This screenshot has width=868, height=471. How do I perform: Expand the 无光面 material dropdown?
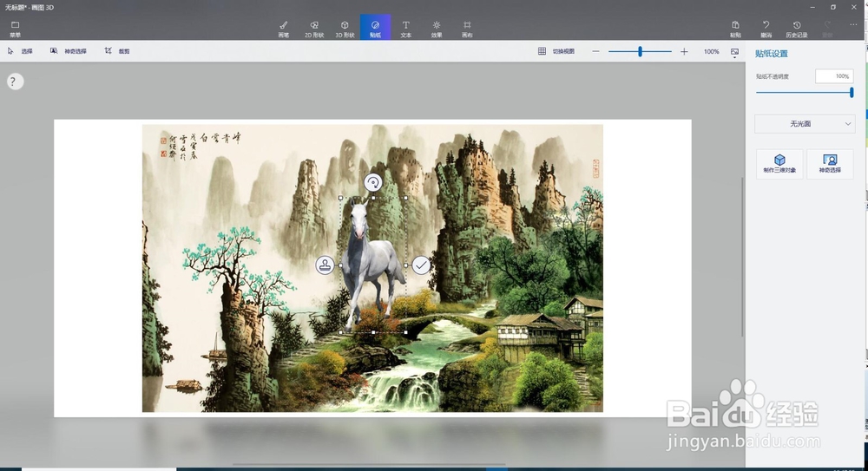tap(805, 124)
